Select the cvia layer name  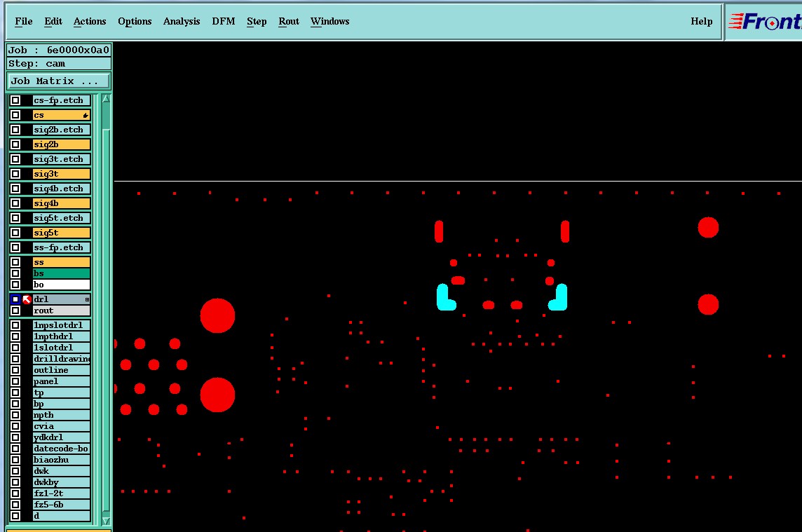pyautogui.click(x=62, y=426)
